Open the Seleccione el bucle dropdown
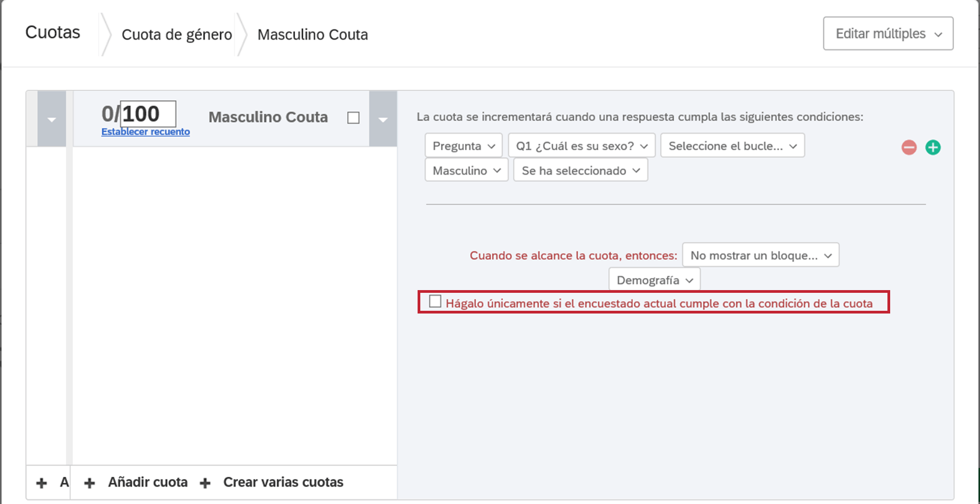The height and width of the screenshot is (504, 980). pyautogui.click(x=732, y=145)
